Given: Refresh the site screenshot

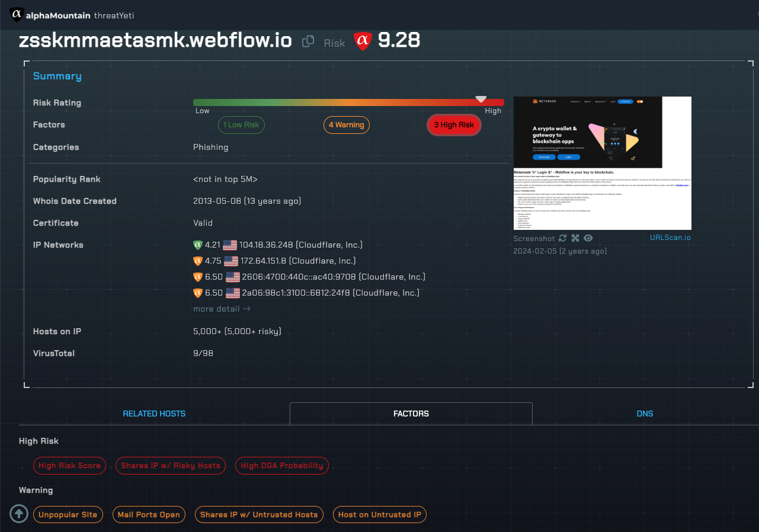Looking at the screenshot, I should click(562, 238).
